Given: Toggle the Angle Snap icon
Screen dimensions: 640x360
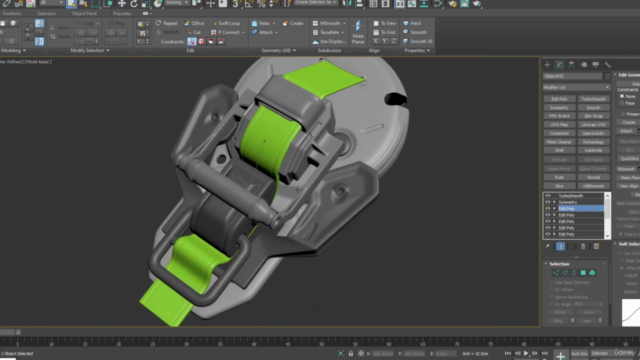Looking at the screenshot, I should click(249, 4).
